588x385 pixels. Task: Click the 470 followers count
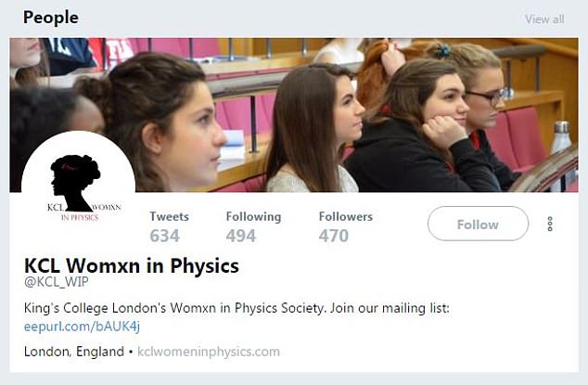click(334, 236)
